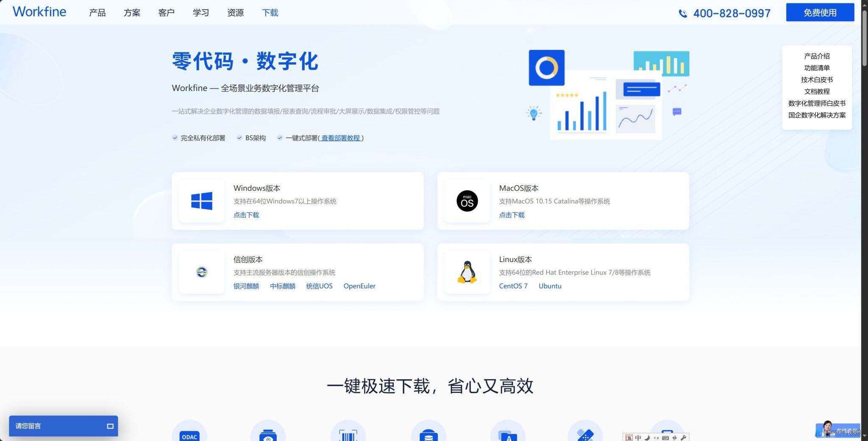The image size is (868, 441).
Task: Click the database icon at bottom
Action: (428, 432)
